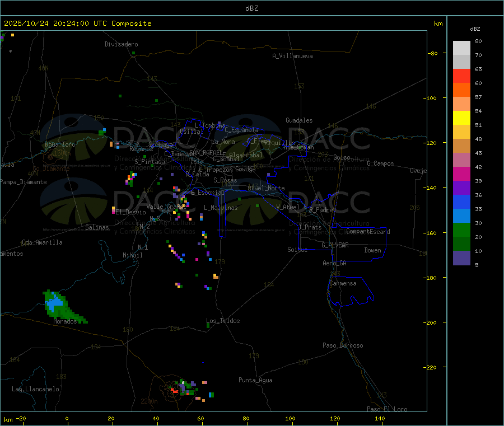Click the blue 35-36 dBZ legend swatch

tap(461, 202)
